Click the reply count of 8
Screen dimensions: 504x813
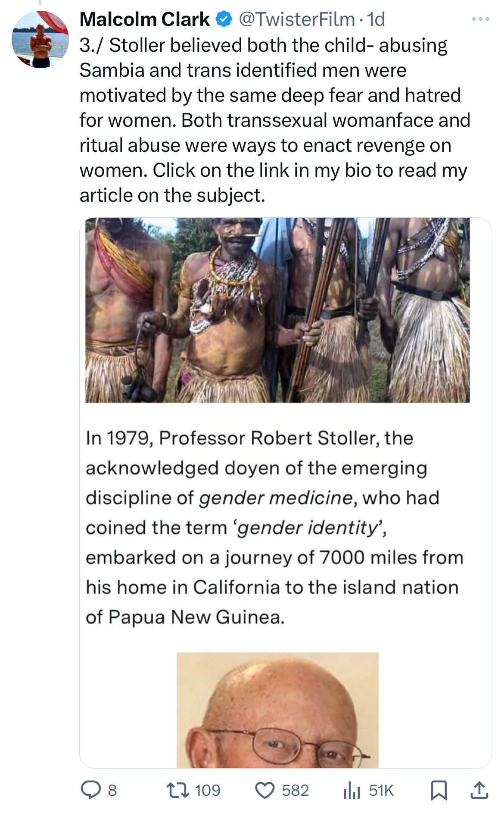tap(112, 790)
